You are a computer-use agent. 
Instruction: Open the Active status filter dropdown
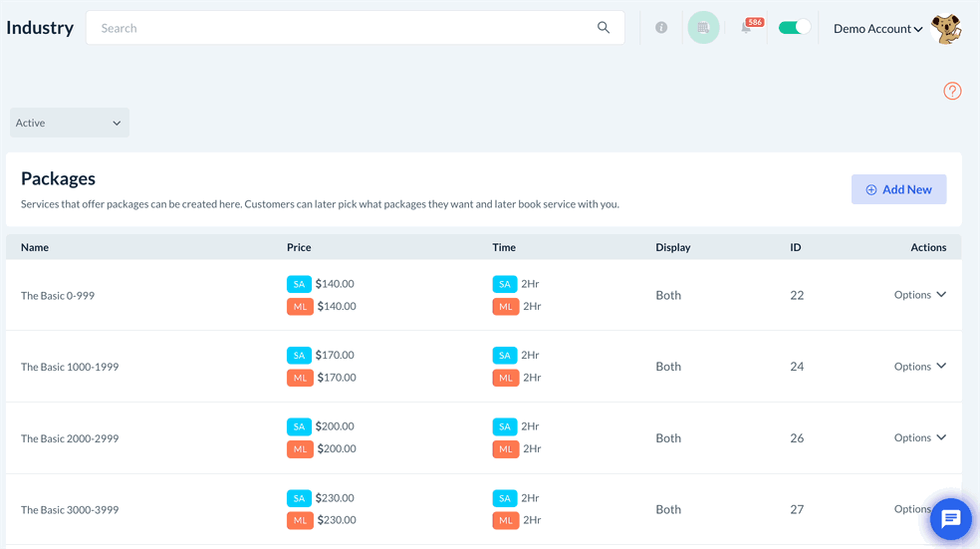point(70,123)
